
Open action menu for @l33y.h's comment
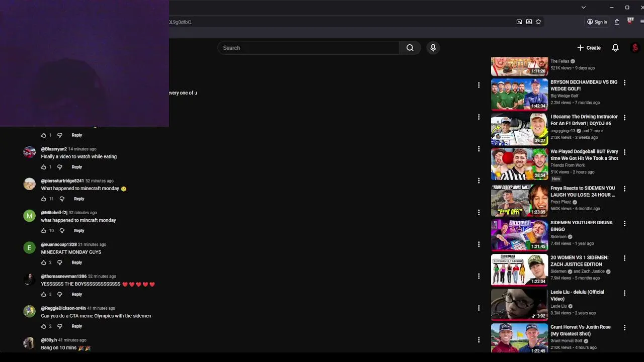478,340
